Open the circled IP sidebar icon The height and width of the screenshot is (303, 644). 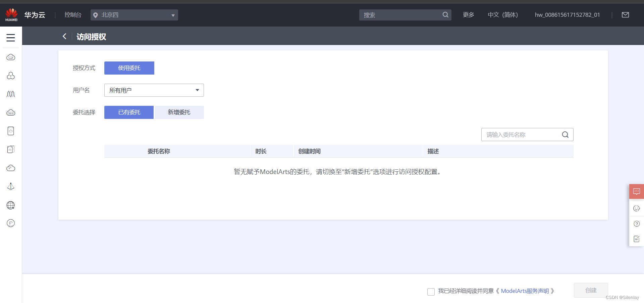point(11,223)
